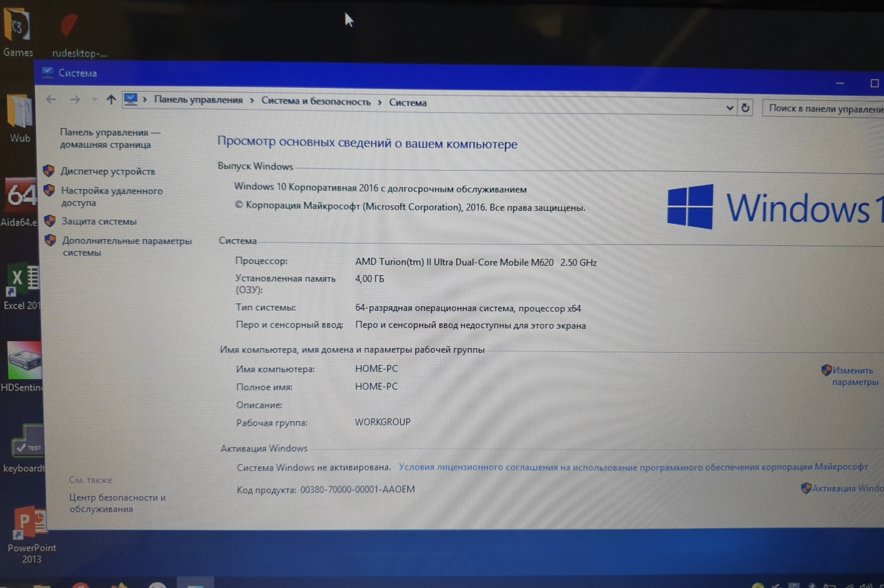Select the HDSentinel desktop icon
This screenshot has height=588, width=884.
pos(22,366)
